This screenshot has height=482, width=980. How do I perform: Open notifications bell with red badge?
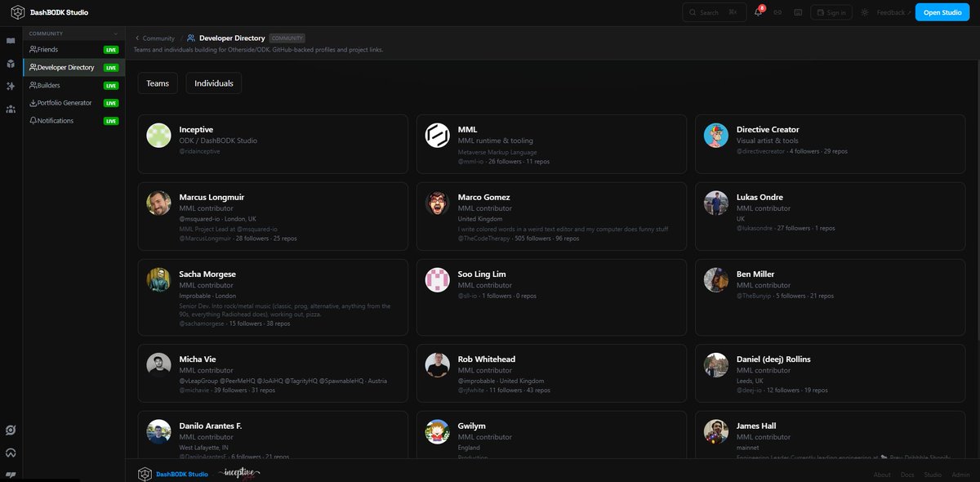click(759, 12)
